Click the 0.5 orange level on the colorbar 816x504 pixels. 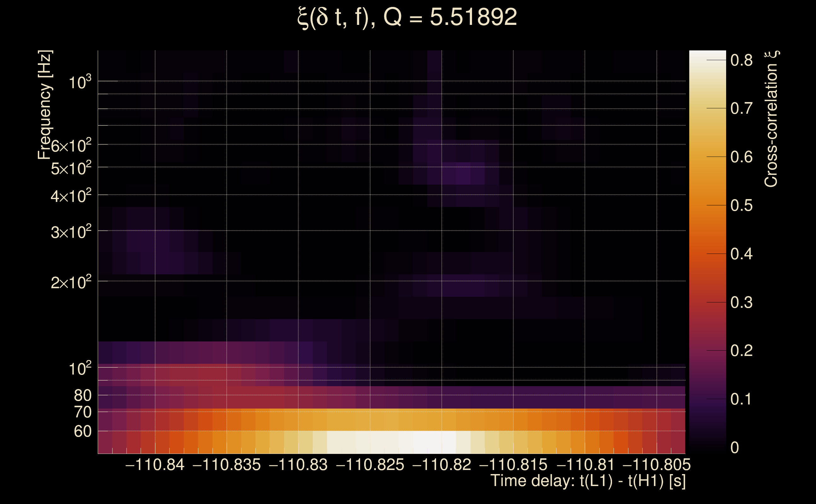tap(707, 205)
